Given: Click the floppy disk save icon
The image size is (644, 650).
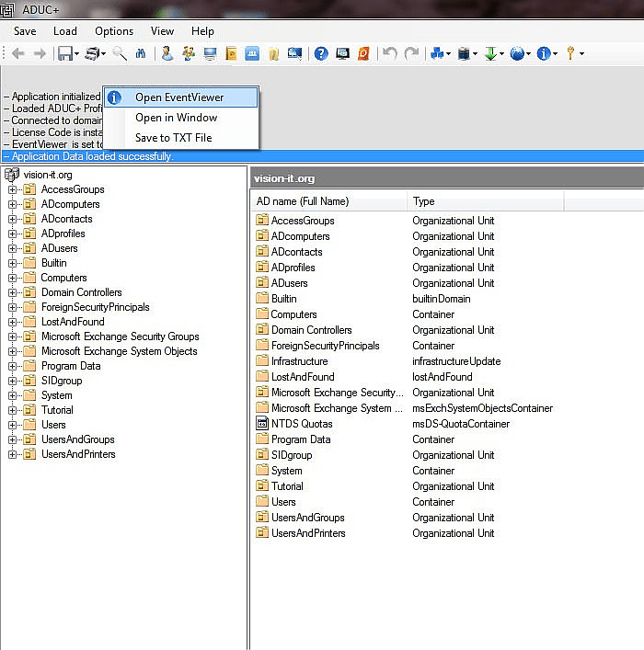Looking at the screenshot, I should [x=65, y=53].
